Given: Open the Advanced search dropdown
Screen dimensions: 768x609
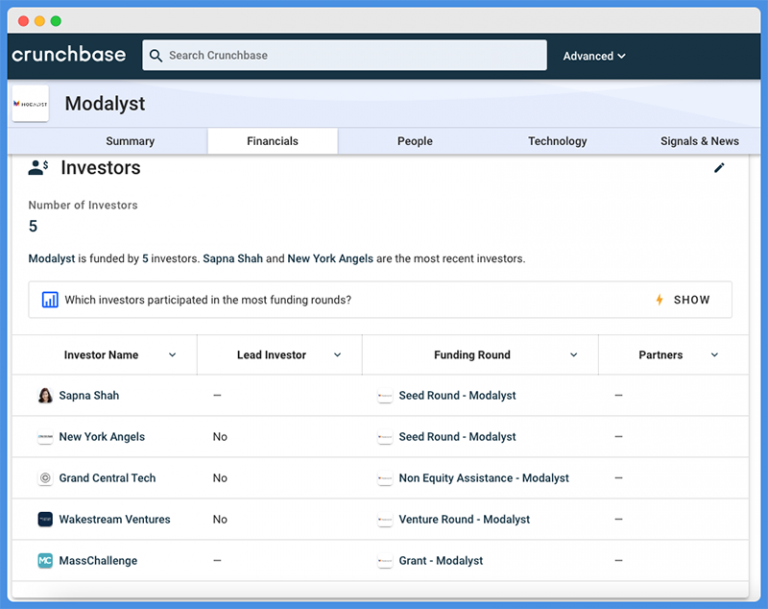Looking at the screenshot, I should pyautogui.click(x=594, y=56).
